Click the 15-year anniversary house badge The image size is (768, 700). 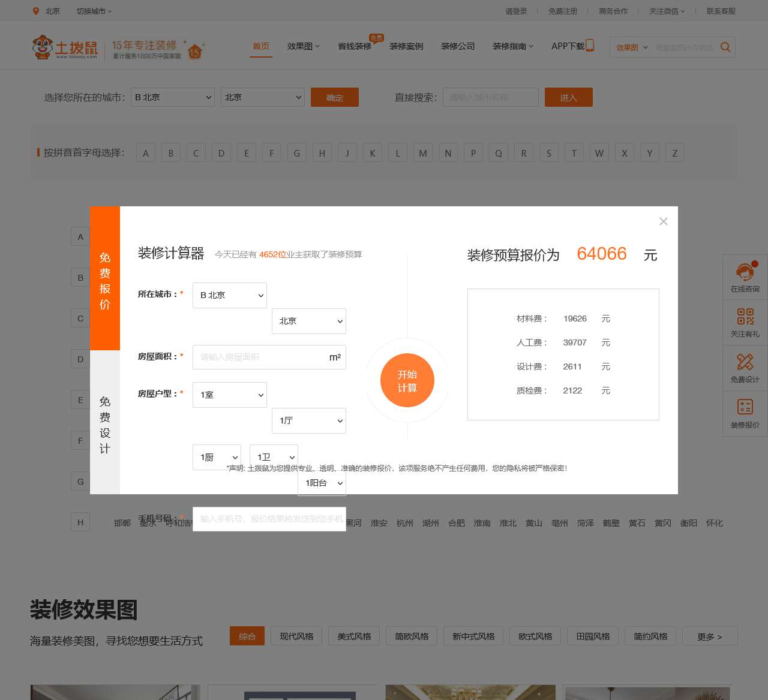point(195,50)
